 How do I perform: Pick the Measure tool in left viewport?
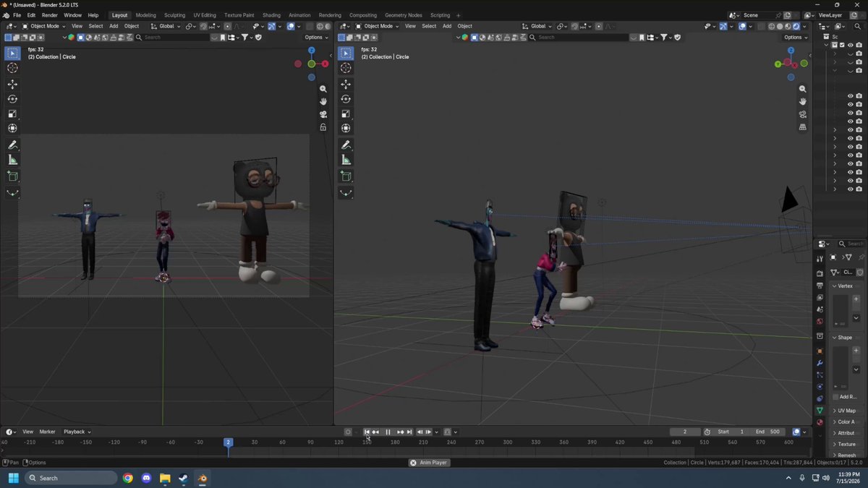[x=12, y=160]
